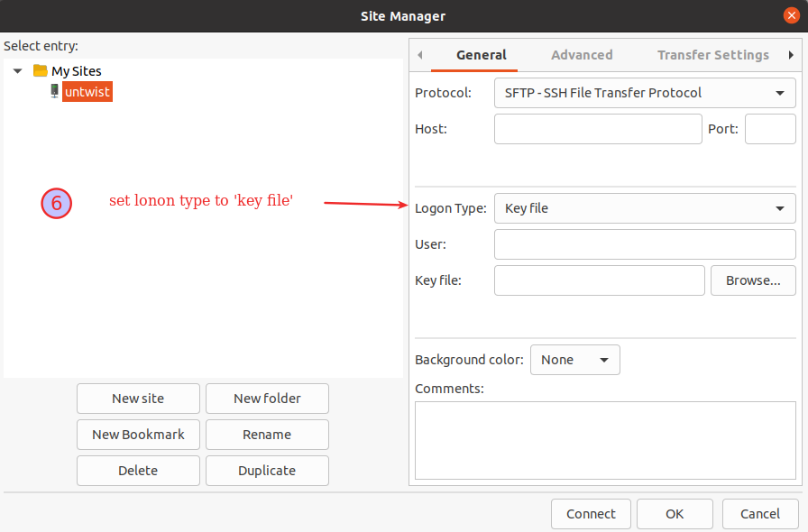Open the Protocol dropdown
This screenshot has height=532, width=808.
coord(644,93)
